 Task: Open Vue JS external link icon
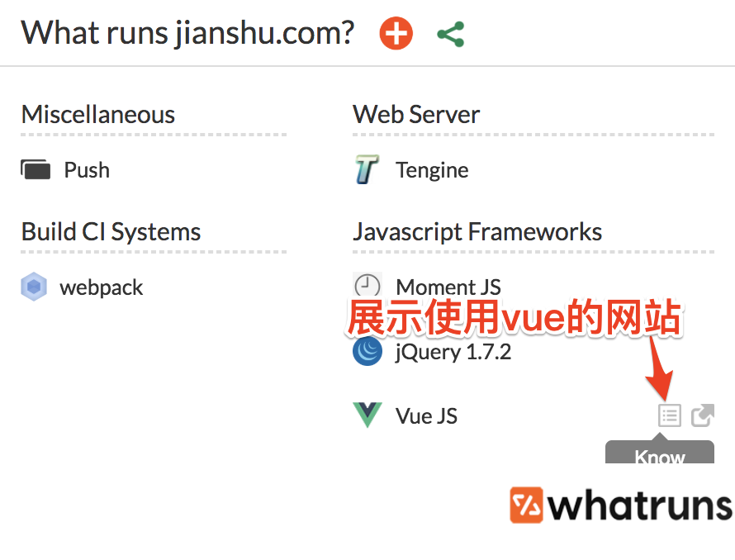pyautogui.click(x=703, y=415)
